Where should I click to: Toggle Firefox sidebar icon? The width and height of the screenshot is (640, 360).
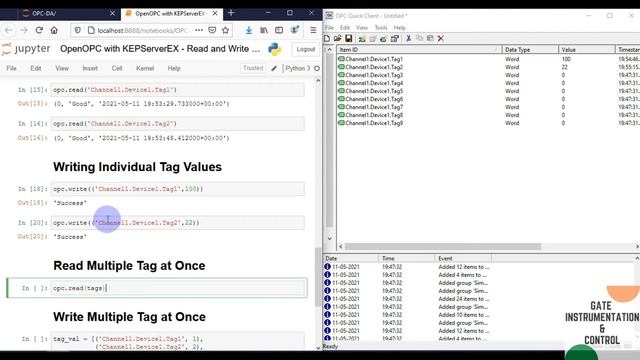[279, 30]
